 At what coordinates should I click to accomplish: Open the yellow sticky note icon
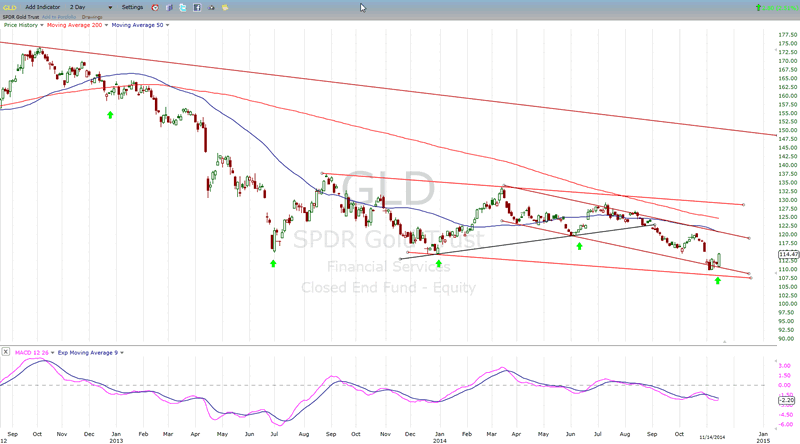click(x=225, y=8)
